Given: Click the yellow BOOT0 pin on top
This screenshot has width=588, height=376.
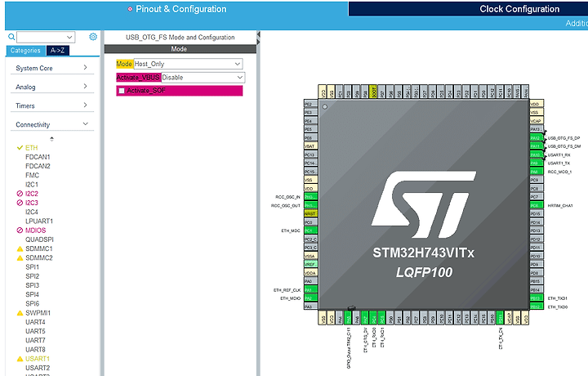Looking at the screenshot, I should tap(372, 92).
